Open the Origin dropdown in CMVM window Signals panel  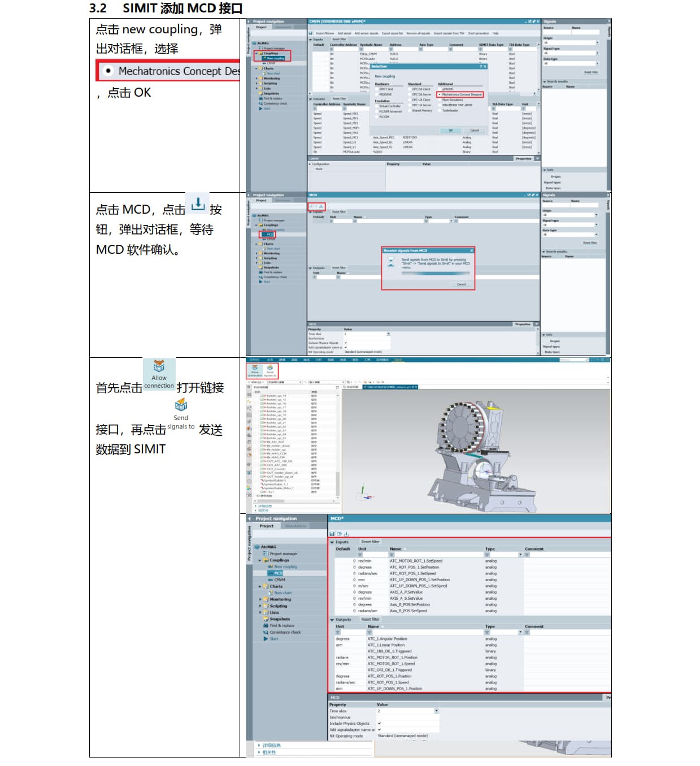pyautogui.click(x=597, y=42)
